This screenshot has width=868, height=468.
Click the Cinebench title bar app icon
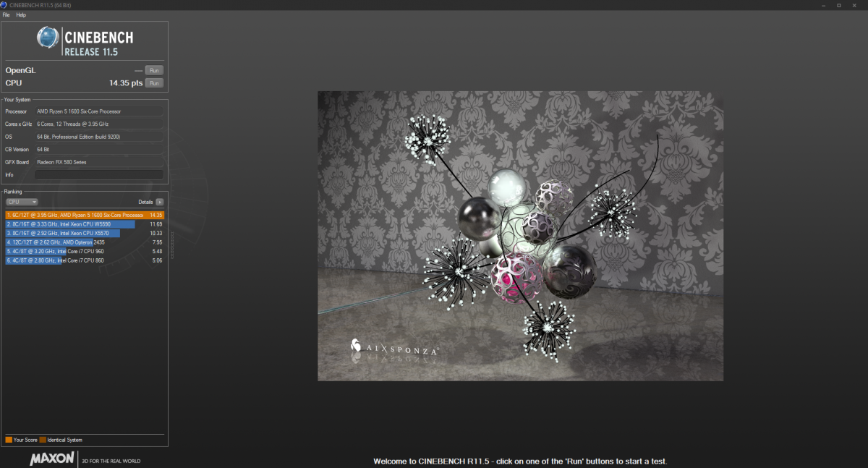4,4
